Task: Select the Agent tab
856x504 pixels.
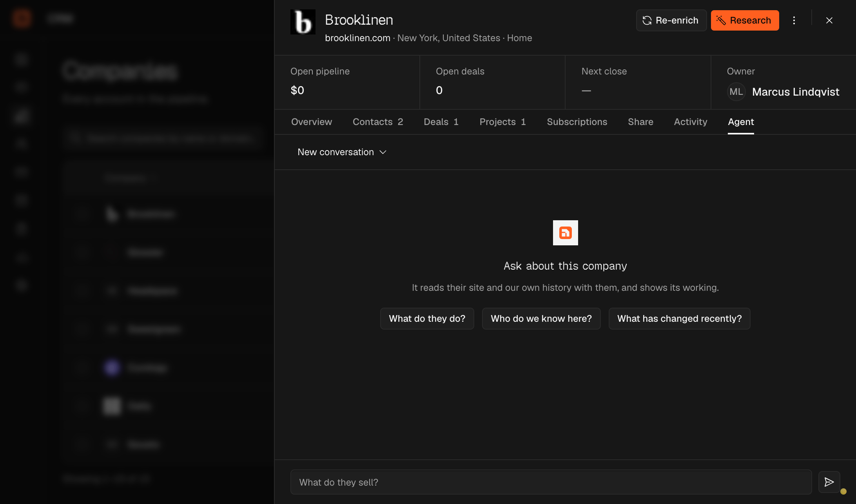Action: coord(741,122)
